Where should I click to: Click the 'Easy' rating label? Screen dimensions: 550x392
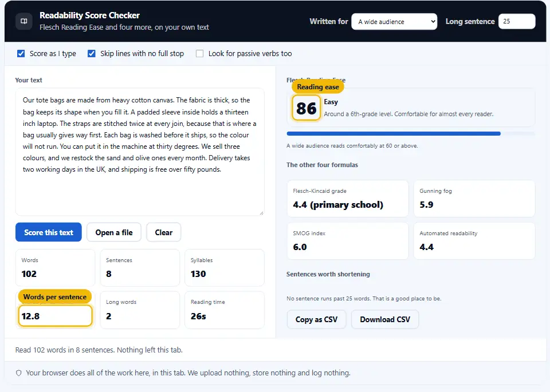331,102
